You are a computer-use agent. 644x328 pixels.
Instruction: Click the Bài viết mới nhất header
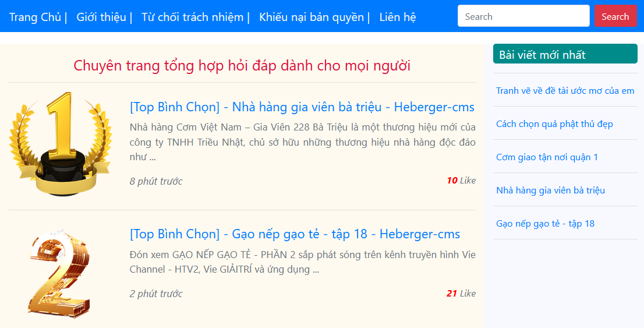(x=565, y=54)
